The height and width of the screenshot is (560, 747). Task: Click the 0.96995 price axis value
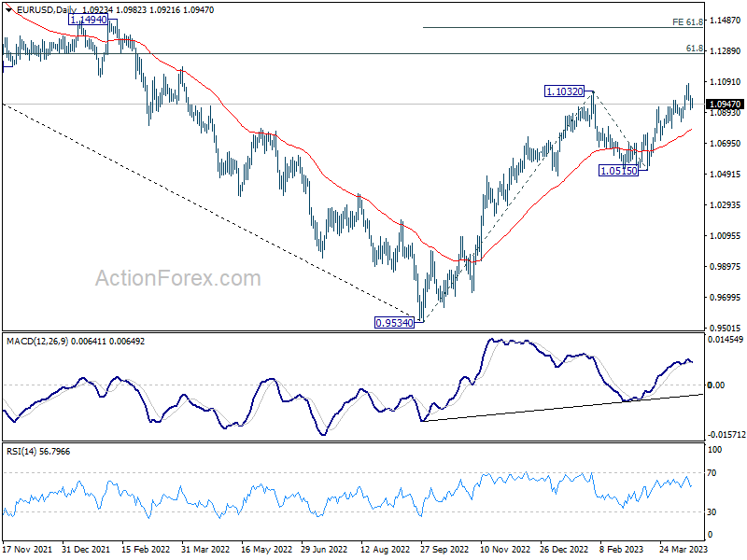[x=726, y=298]
